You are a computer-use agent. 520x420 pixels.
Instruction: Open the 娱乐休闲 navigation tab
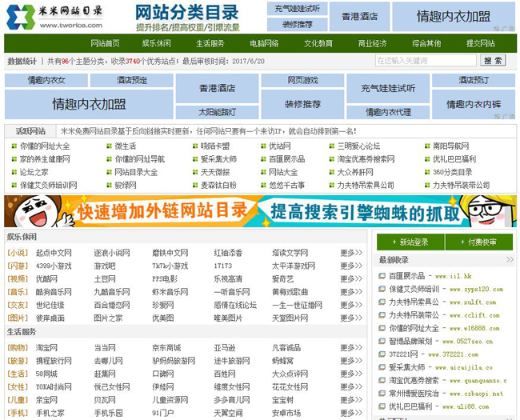pyautogui.click(x=157, y=43)
